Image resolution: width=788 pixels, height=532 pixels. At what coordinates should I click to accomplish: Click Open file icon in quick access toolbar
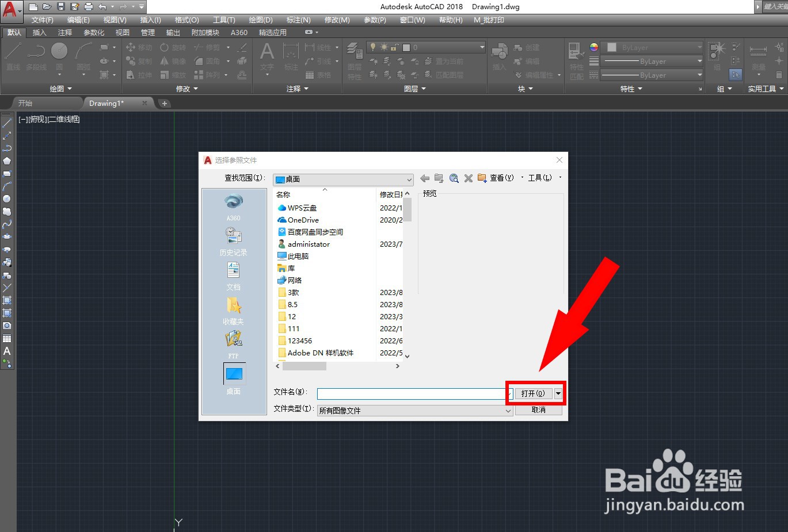(x=47, y=7)
